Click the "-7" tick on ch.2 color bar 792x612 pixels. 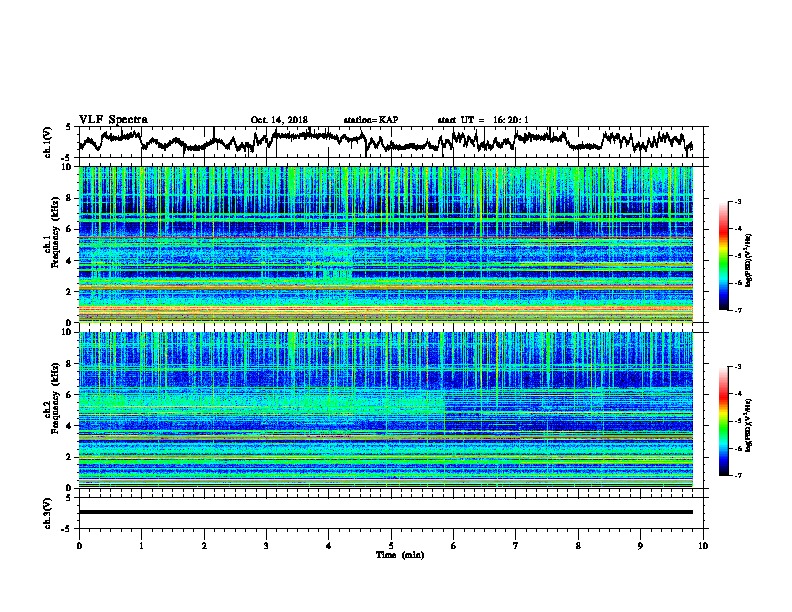point(737,476)
